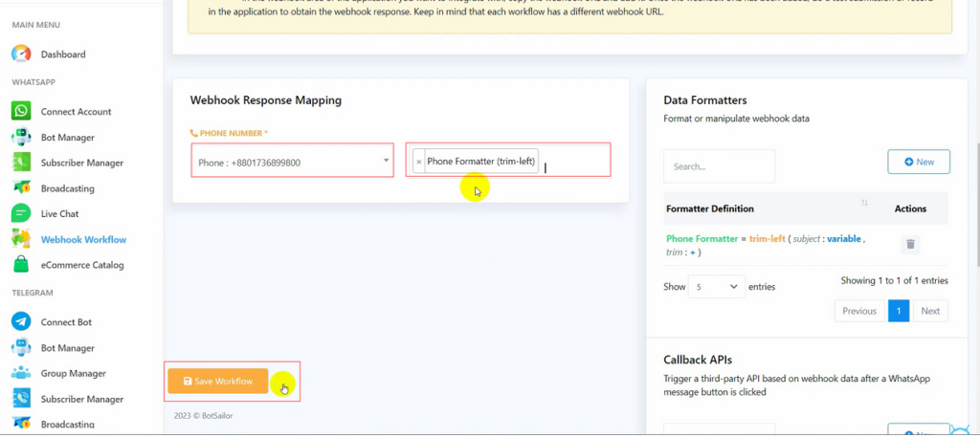Delete the Phone Formatter with trash icon
This screenshot has width=980, height=438.
(910, 245)
